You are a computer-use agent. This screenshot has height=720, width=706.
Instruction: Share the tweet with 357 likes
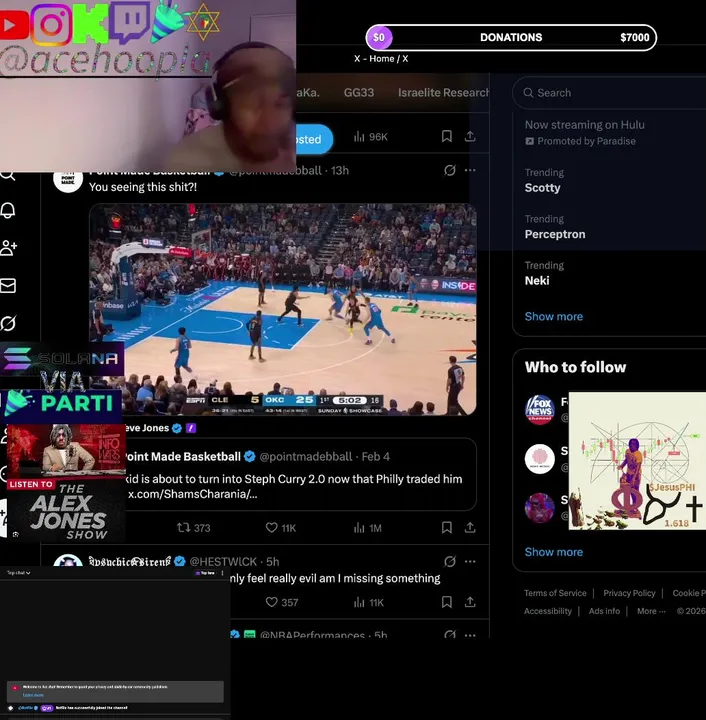(x=470, y=602)
